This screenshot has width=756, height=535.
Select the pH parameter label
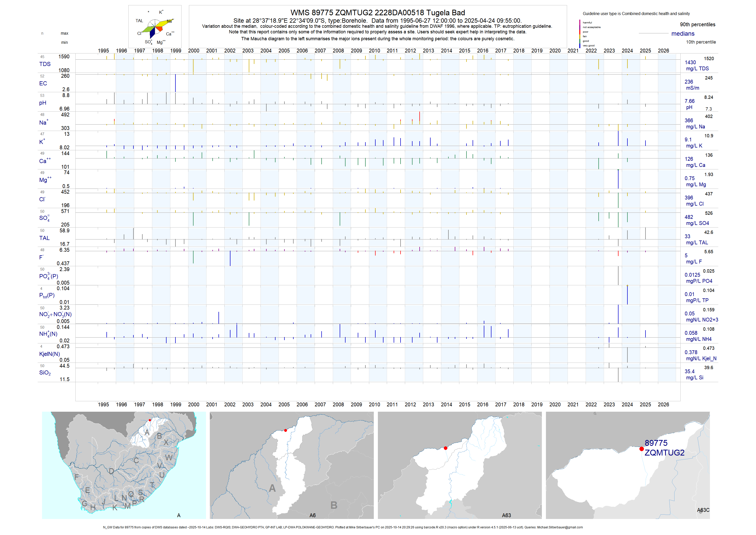[x=43, y=103]
